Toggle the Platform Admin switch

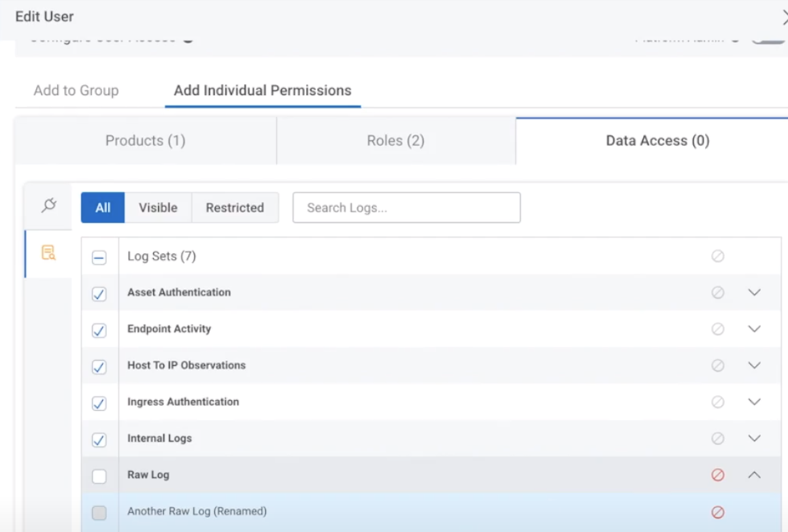pos(769,38)
